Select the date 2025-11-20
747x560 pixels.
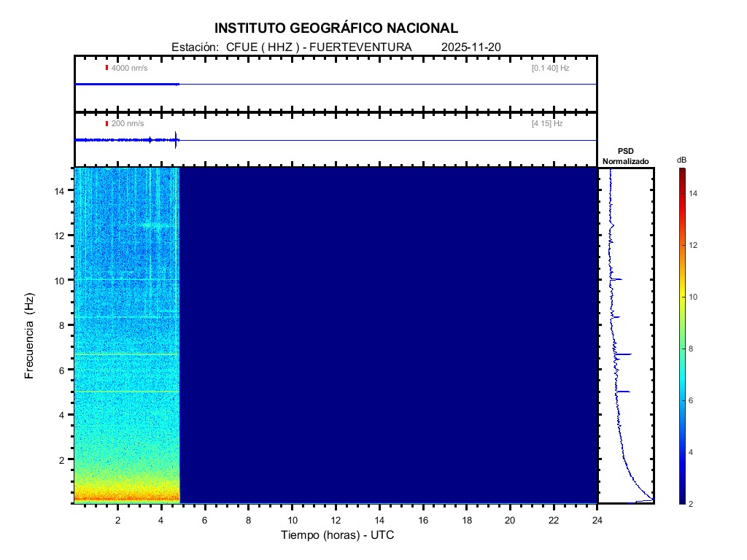pos(471,47)
